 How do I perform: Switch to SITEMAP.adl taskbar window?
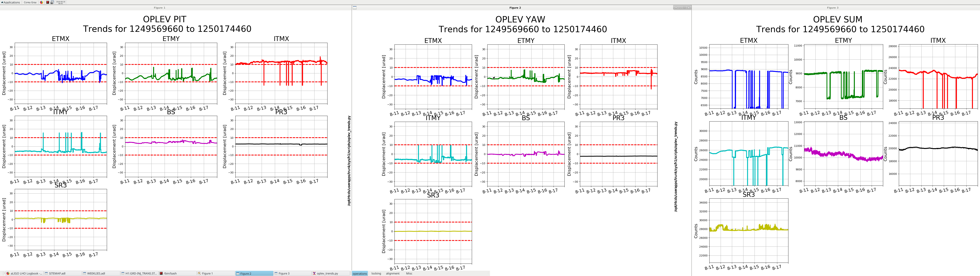[63, 273]
